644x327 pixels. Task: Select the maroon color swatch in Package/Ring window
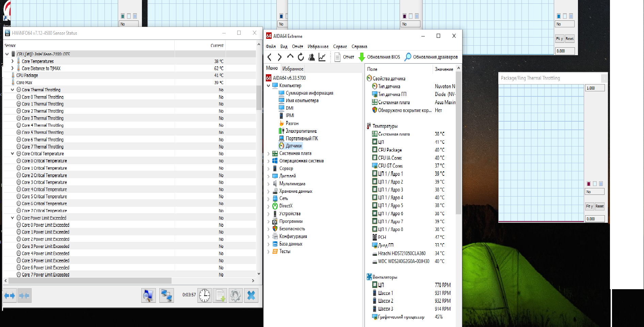(x=589, y=184)
